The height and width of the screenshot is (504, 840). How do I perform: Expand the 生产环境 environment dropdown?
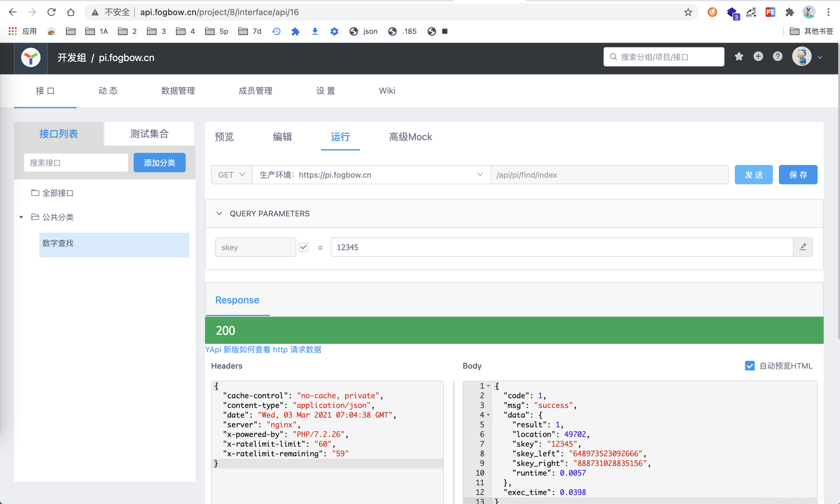pyautogui.click(x=371, y=175)
